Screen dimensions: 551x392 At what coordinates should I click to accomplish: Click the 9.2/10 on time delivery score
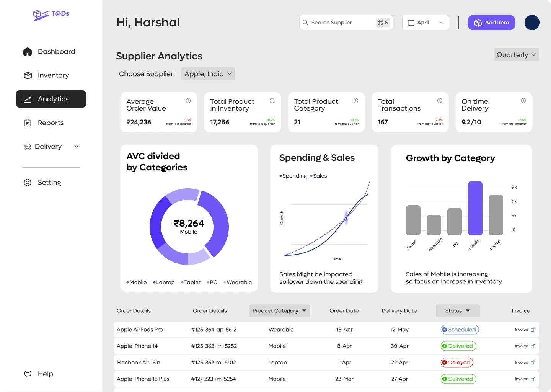pyautogui.click(x=471, y=122)
